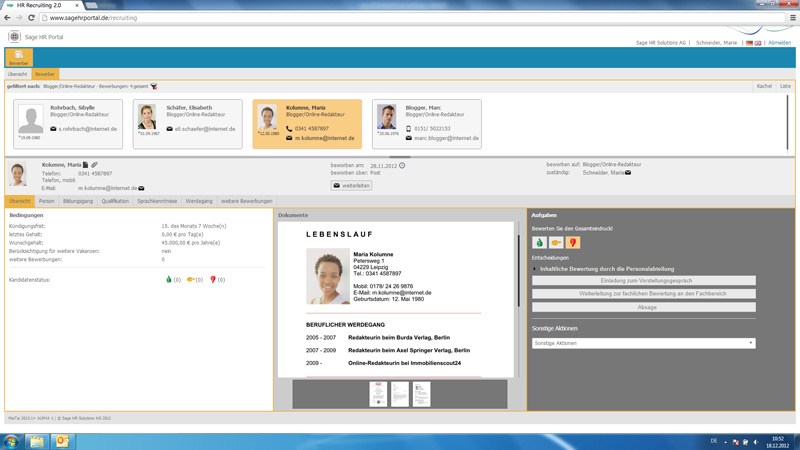
Task: Click the document icon next to Kolumne, Maria
Action: (85, 164)
